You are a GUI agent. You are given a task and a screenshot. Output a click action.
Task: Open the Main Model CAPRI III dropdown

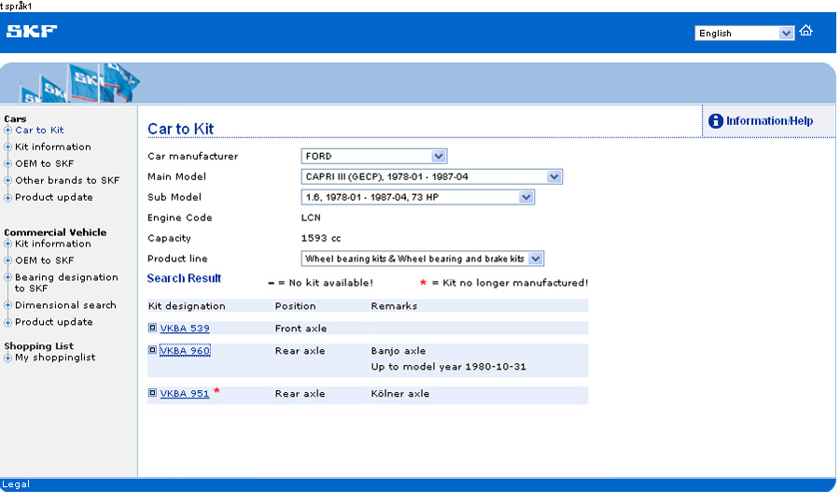tap(432, 176)
